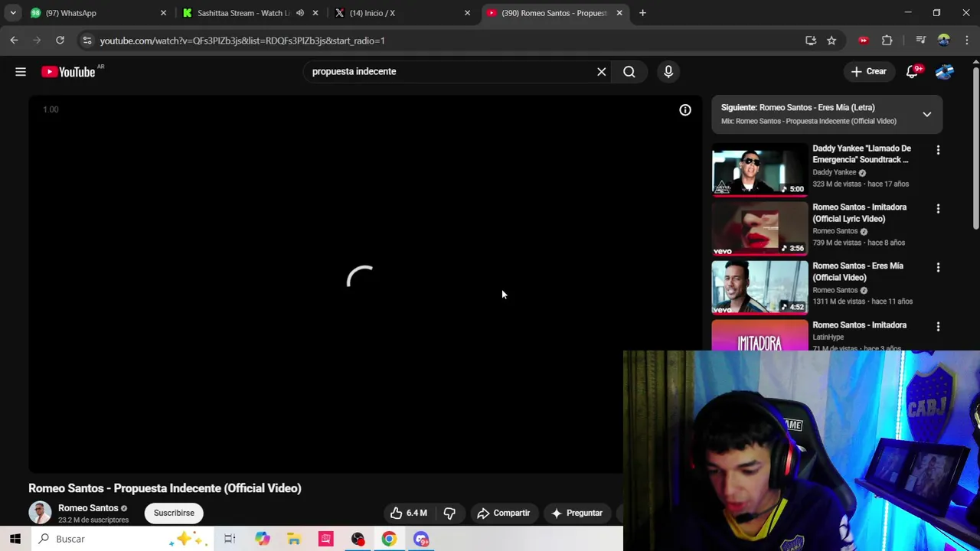Run search with the magnifier button
The image size is (980, 551).
pyautogui.click(x=629, y=71)
